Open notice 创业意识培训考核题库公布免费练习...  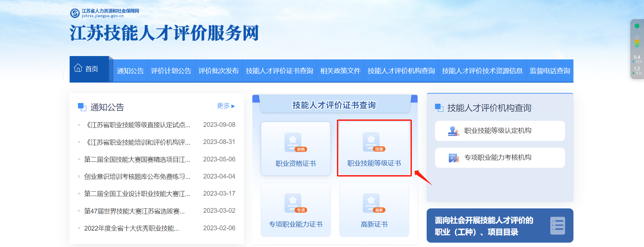tap(137, 177)
